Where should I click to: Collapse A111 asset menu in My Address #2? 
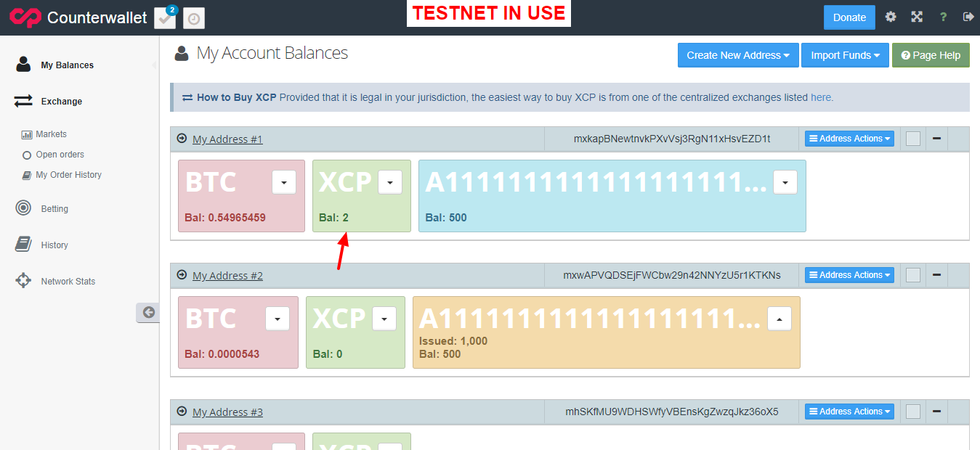click(779, 319)
